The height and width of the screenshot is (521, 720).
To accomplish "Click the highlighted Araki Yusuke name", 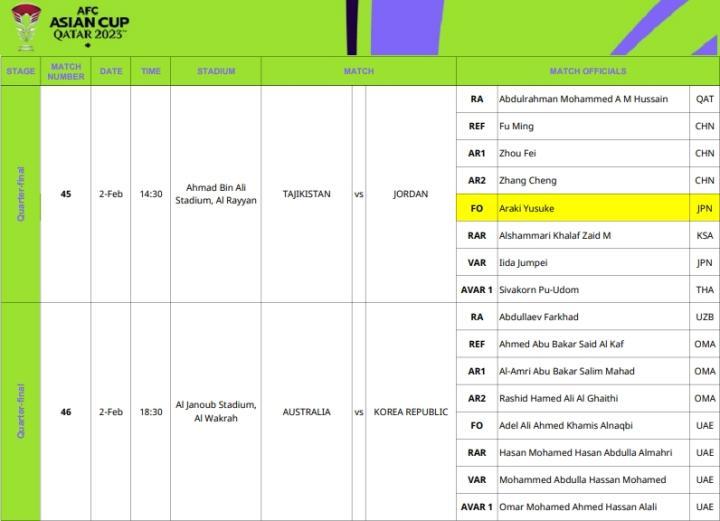I will pos(526,208).
